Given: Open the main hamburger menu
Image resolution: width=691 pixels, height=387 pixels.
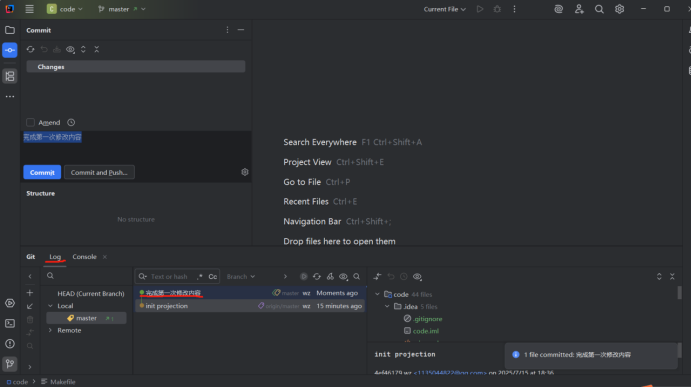Looking at the screenshot, I should pos(30,9).
